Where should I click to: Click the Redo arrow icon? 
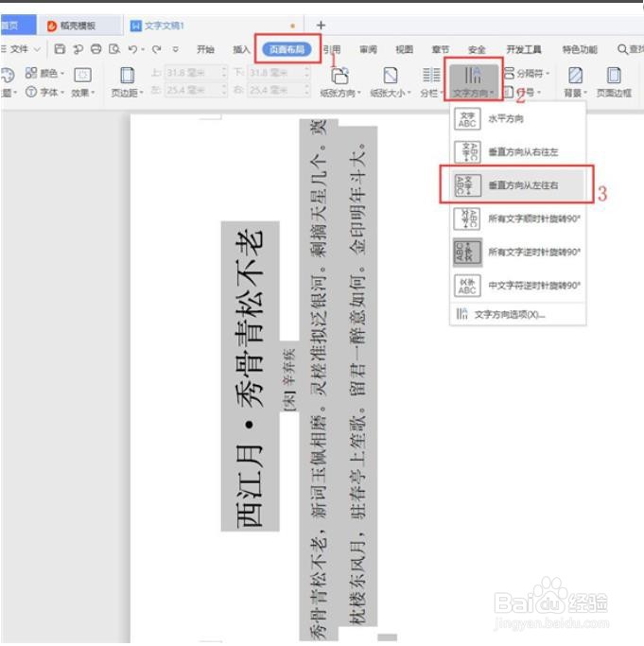pos(156,49)
